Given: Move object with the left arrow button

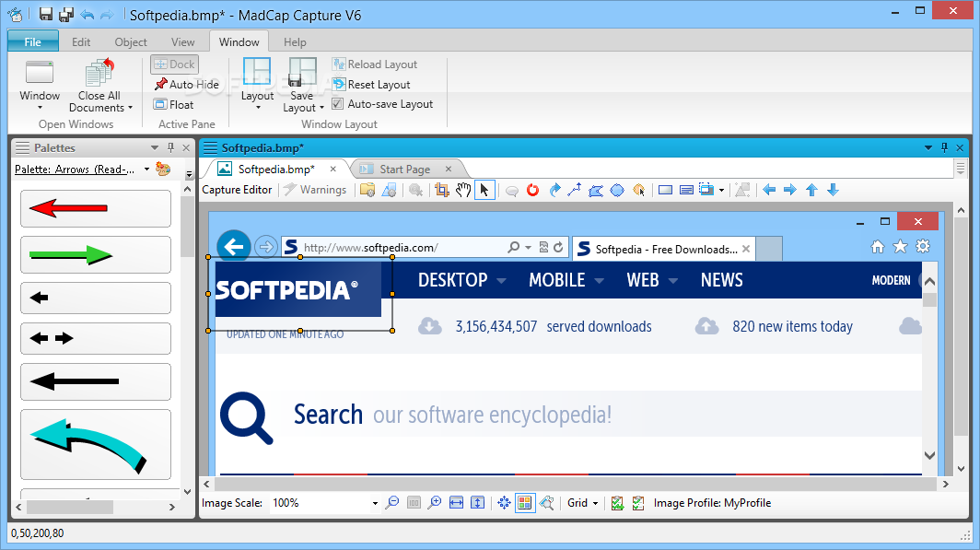Looking at the screenshot, I should click(769, 190).
